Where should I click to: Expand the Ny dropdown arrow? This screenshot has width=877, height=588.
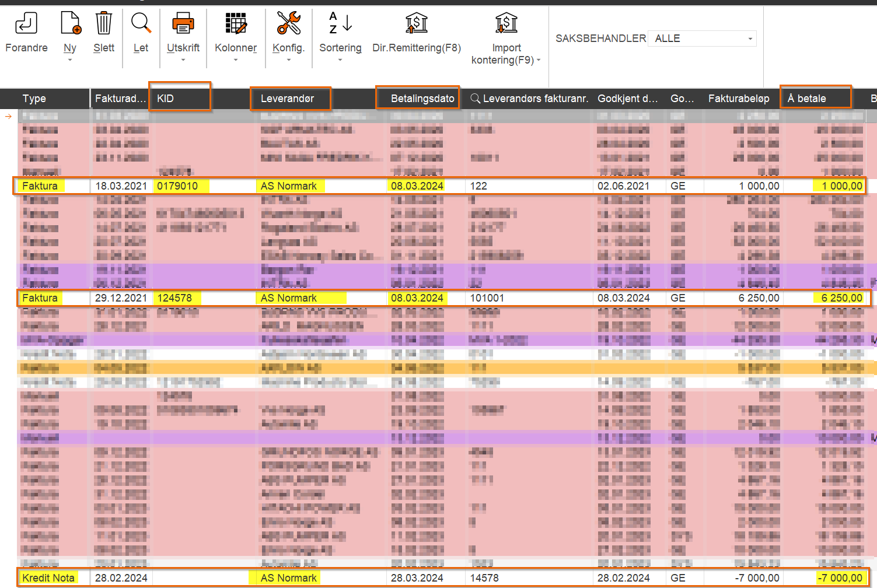[x=70, y=60]
